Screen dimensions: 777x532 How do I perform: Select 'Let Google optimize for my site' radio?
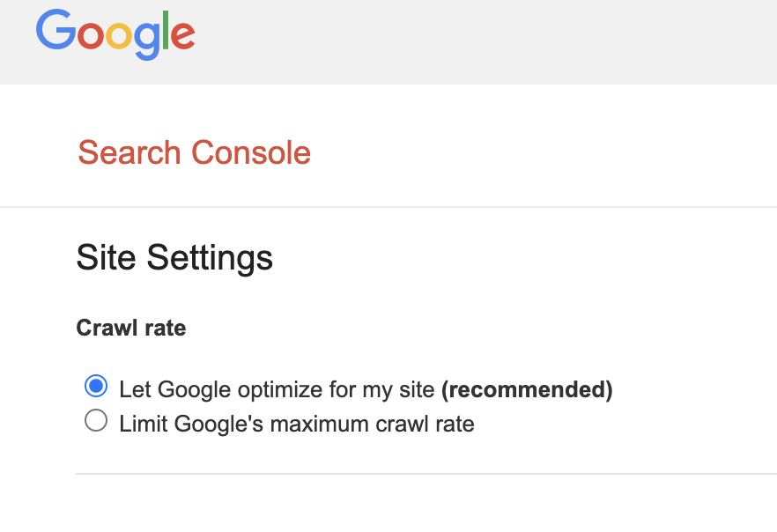96,386
